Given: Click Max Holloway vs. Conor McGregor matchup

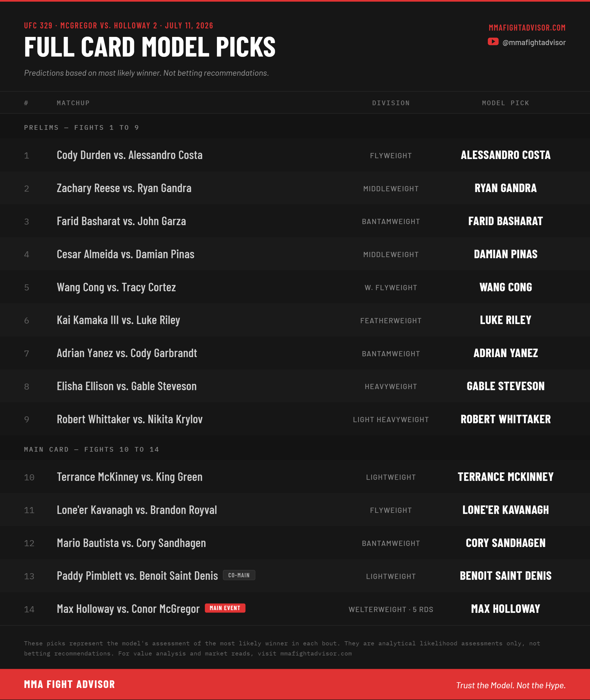Looking at the screenshot, I should 128,609.
